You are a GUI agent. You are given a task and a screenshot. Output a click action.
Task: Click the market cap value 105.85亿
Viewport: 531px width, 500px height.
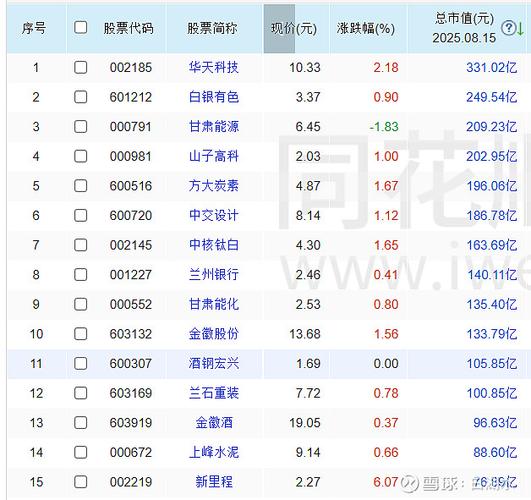(492, 363)
